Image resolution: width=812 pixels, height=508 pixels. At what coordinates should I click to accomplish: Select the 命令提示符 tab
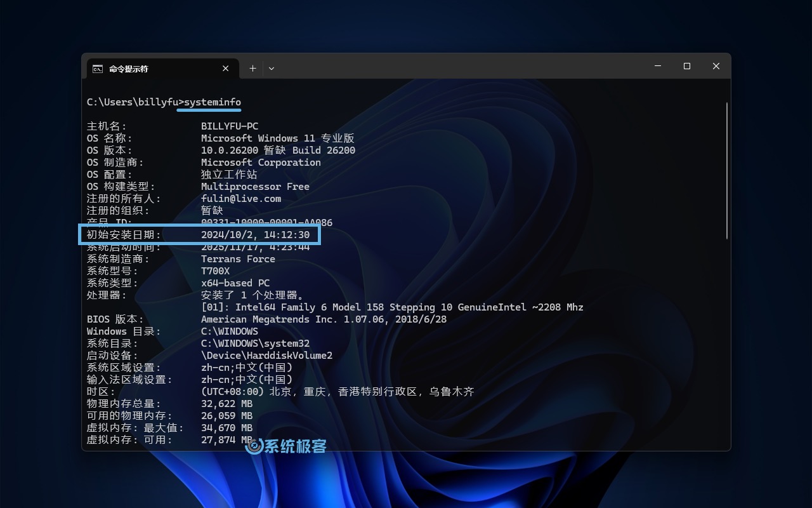(152, 68)
